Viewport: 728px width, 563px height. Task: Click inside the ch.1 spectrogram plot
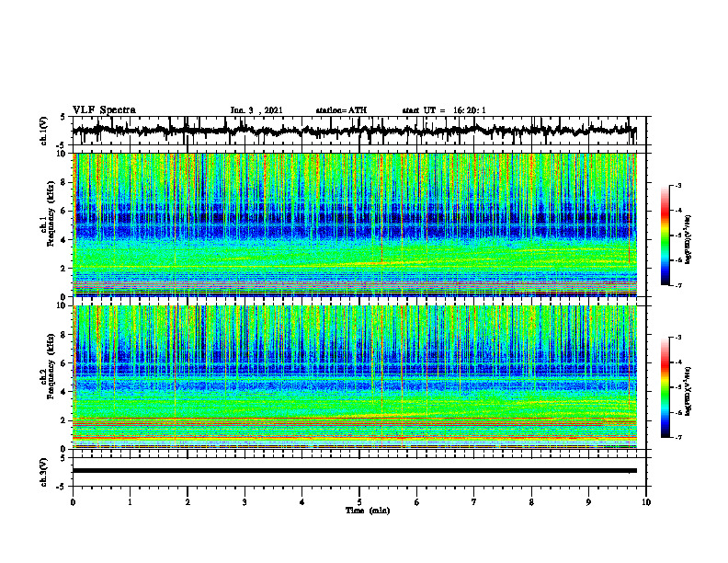354,224
